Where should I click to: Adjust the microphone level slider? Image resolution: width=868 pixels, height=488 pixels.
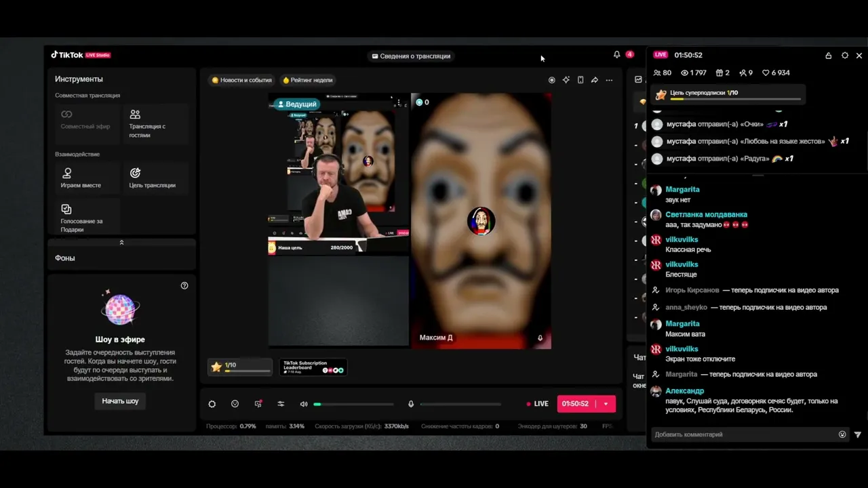(x=460, y=404)
